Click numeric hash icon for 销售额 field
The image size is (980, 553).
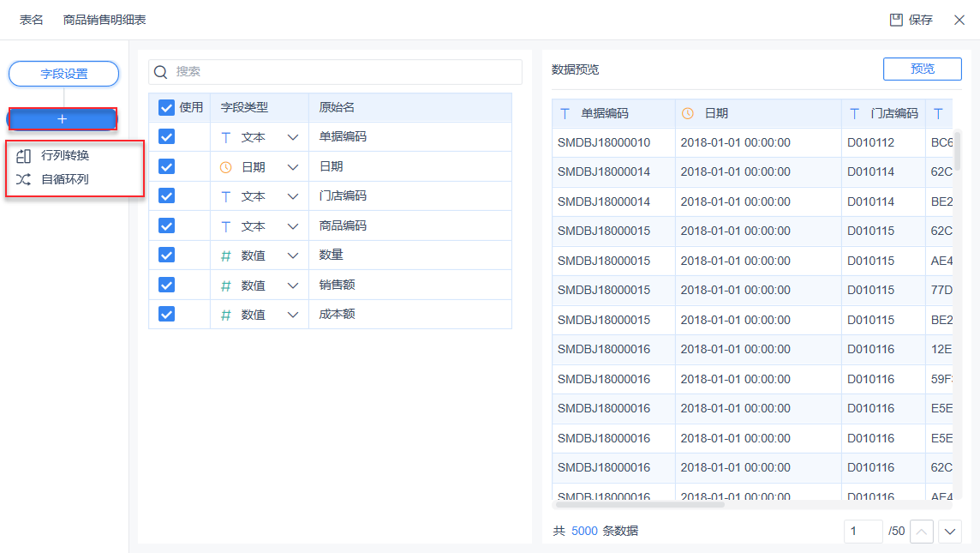coord(225,286)
